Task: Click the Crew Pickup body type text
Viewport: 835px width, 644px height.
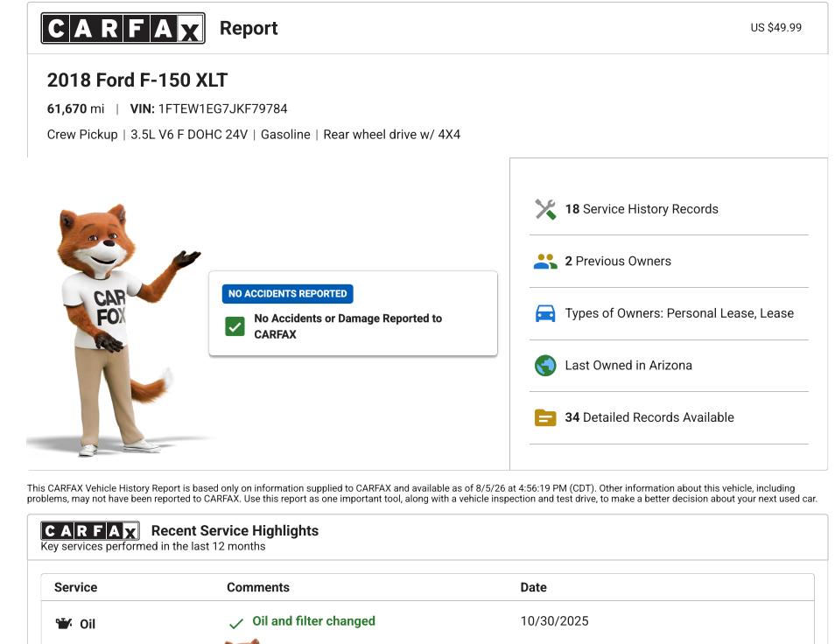Action: click(82, 135)
